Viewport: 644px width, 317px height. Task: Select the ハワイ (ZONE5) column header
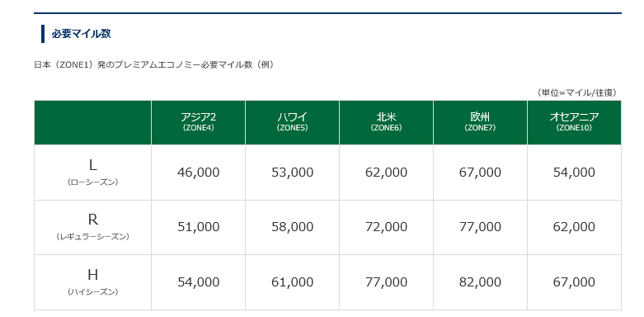(x=293, y=122)
